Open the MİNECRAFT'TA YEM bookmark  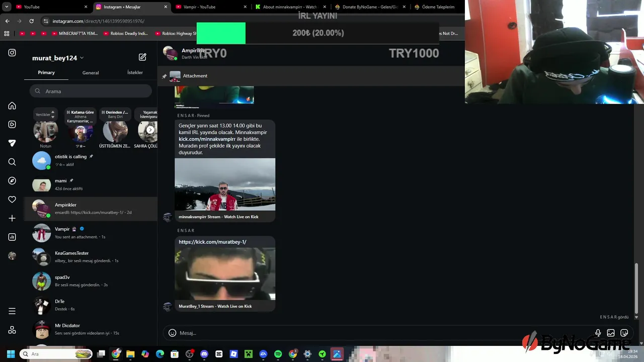(75, 34)
